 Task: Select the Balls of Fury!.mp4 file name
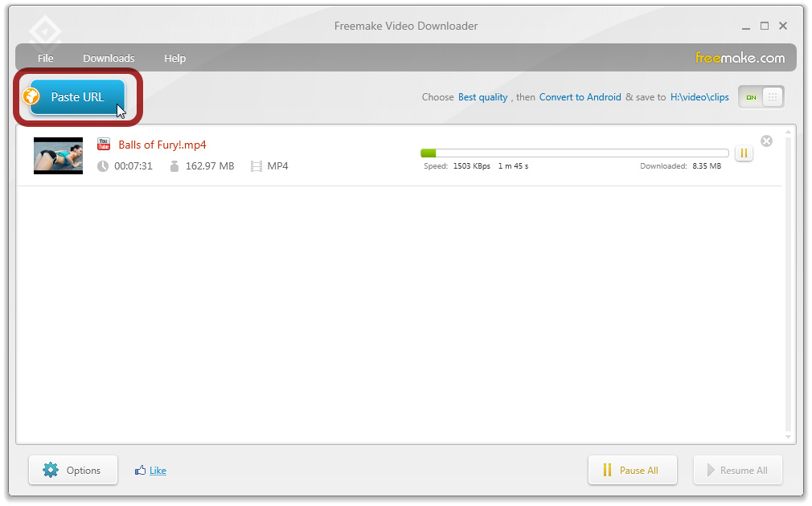[162, 145]
